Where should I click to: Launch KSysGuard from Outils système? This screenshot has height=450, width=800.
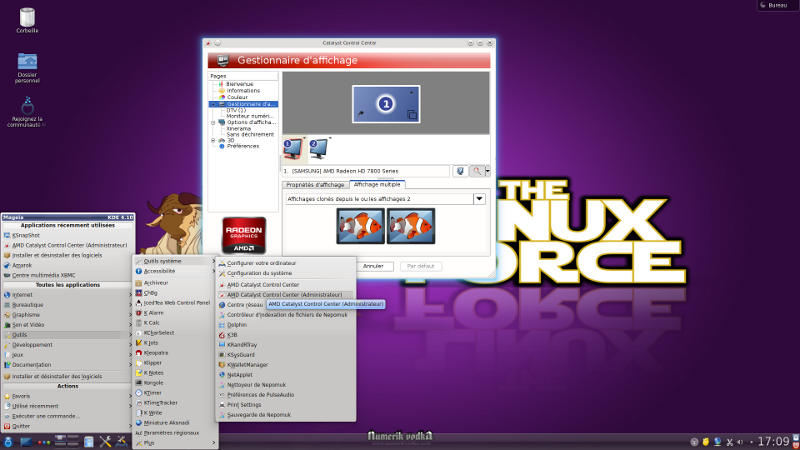click(286, 355)
